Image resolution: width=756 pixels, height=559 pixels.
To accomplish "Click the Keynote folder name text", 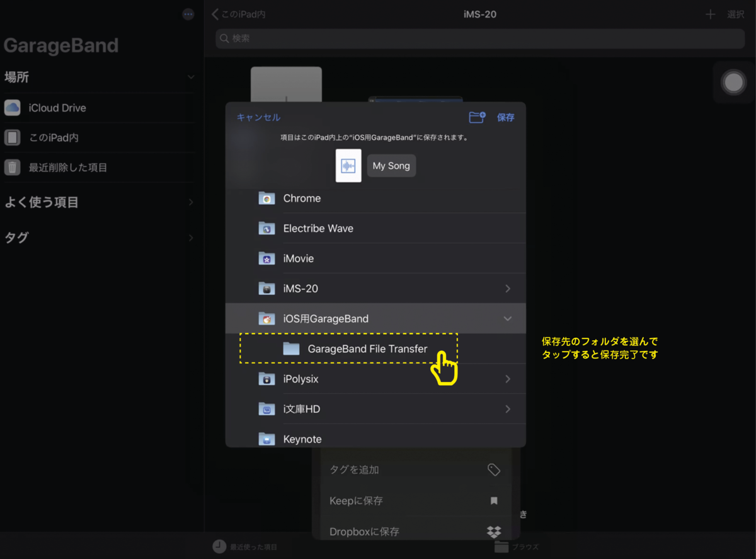I will tap(302, 439).
